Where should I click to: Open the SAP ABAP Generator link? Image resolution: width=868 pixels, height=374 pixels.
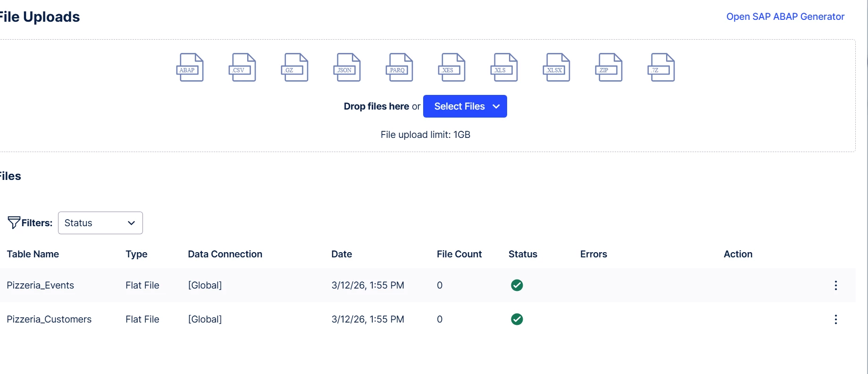point(785,17)
